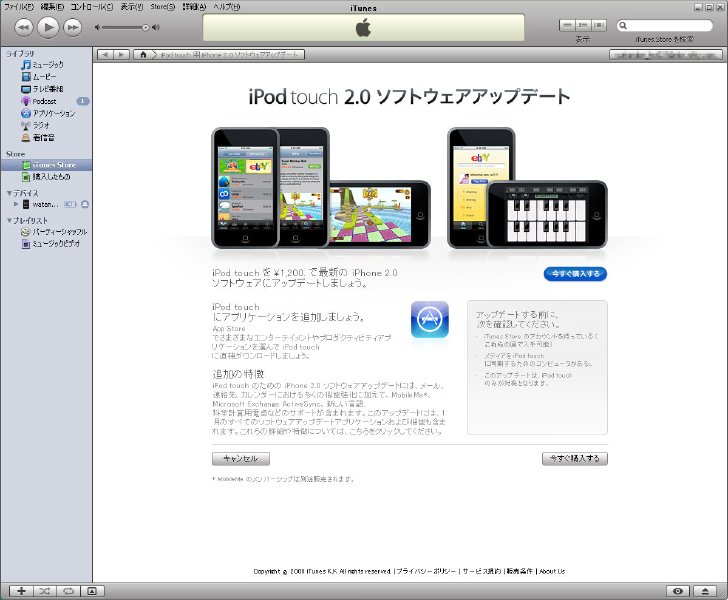Click the volume slider knob

pos(146,27)
